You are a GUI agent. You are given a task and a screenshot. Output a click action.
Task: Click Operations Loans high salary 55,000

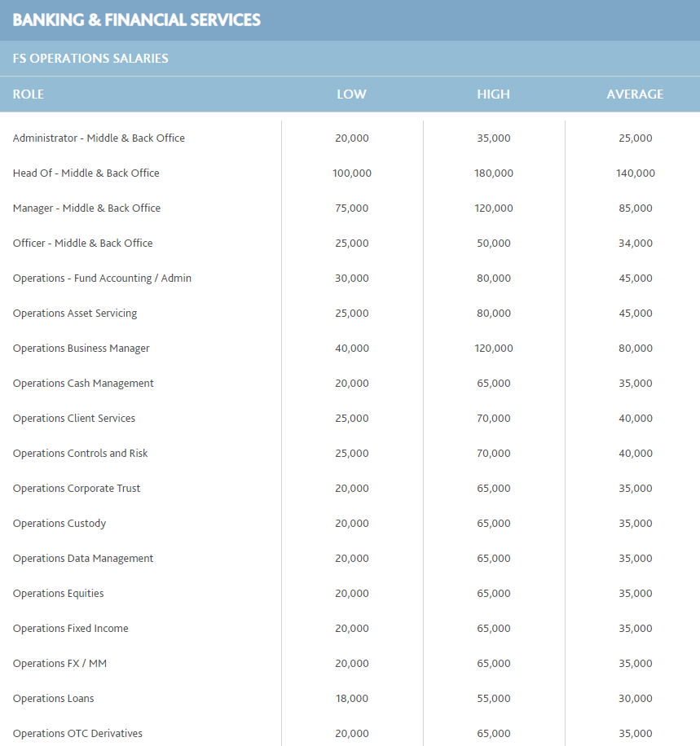coord(493,699)
